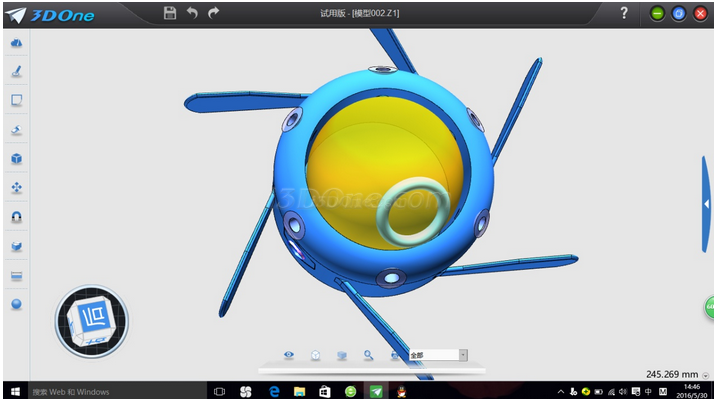The image size is (716, 399).
Task: Click the green circular button on right edge
Action: pos(710,307)
